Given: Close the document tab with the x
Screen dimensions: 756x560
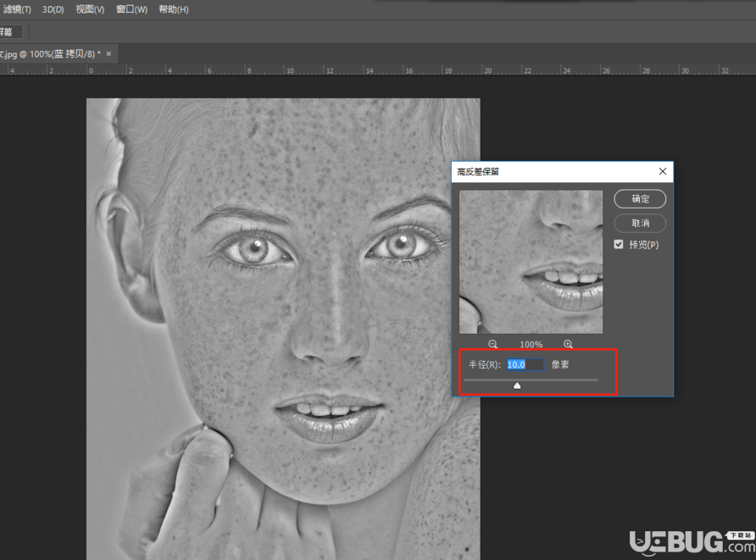Looking at the screenshot, I should tap(109, 53).
